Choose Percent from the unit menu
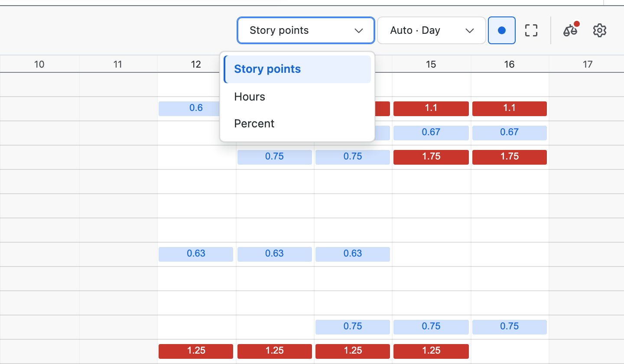 tap(297, 123)
